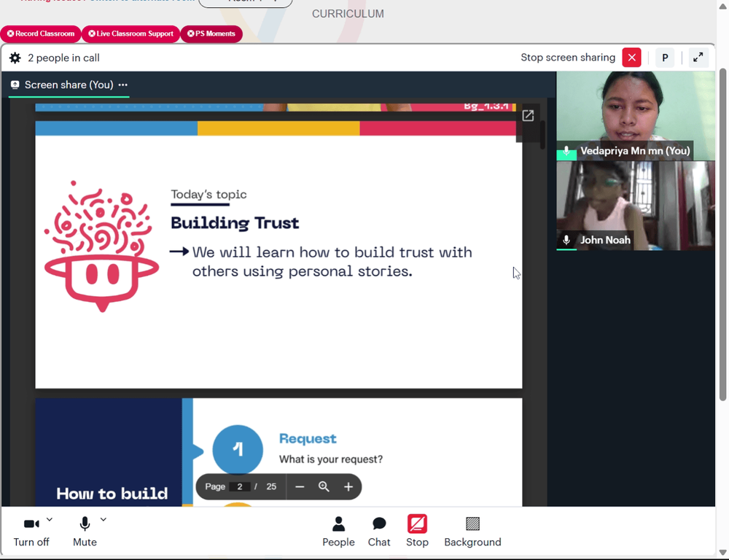Open Live Classroom Support
This screenshot has width=729, height=560.
coord(130,34)
